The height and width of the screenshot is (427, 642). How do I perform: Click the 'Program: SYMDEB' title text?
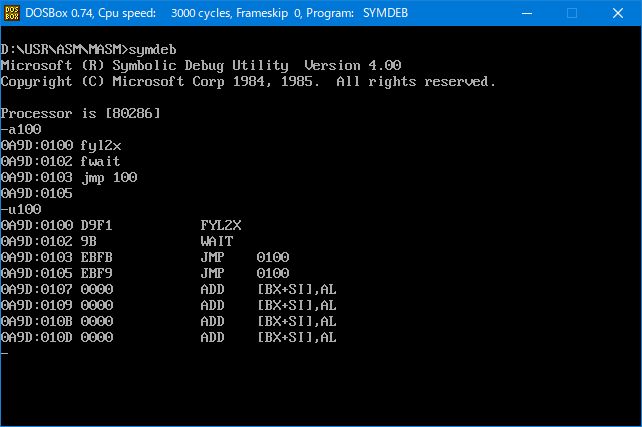357,13
